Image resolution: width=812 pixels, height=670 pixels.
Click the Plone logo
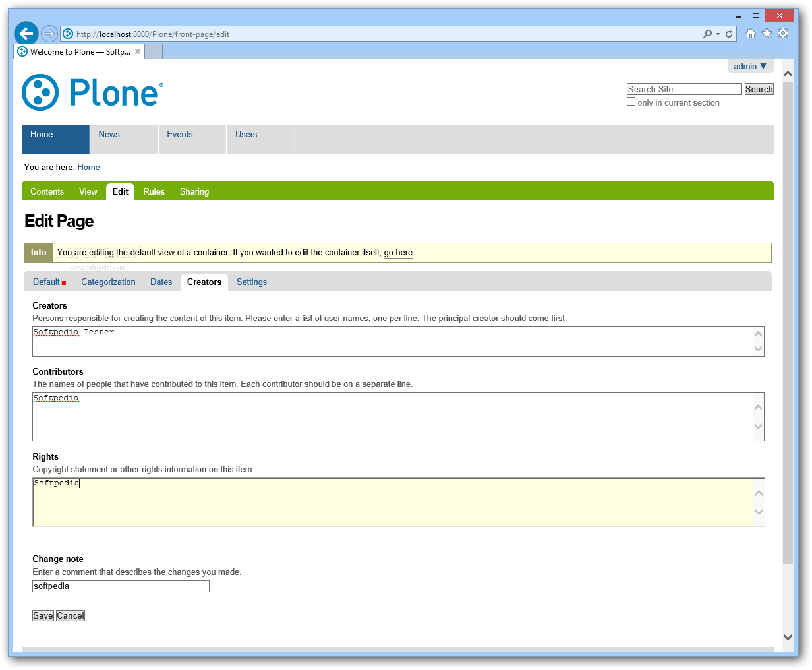pyautogui.click(x=92, y=92)
